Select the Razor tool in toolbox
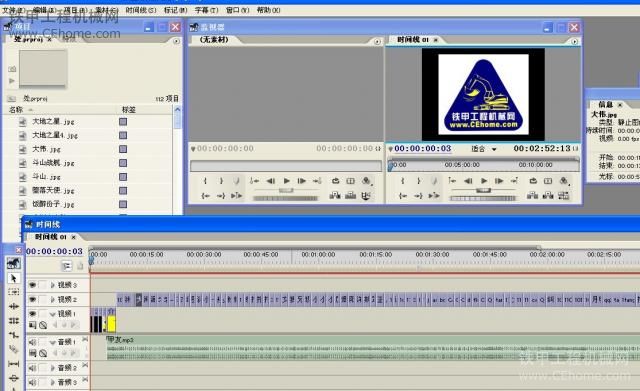Screen dimensions: 640x391 [x=14, y=349]
